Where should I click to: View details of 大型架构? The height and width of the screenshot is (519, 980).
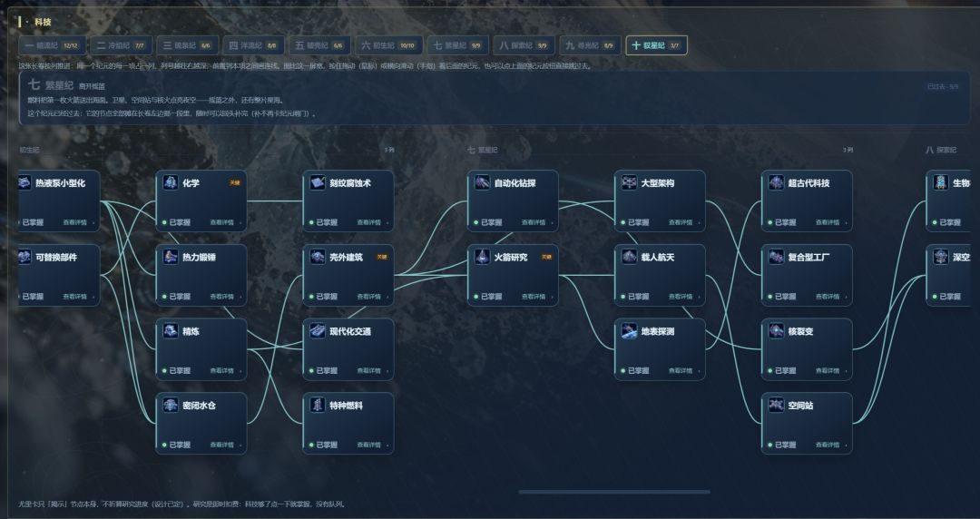tap(682, 222)
